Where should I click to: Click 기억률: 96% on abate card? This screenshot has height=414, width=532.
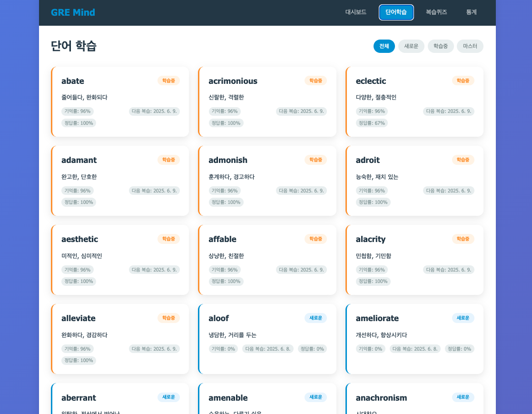pos(78,111)
